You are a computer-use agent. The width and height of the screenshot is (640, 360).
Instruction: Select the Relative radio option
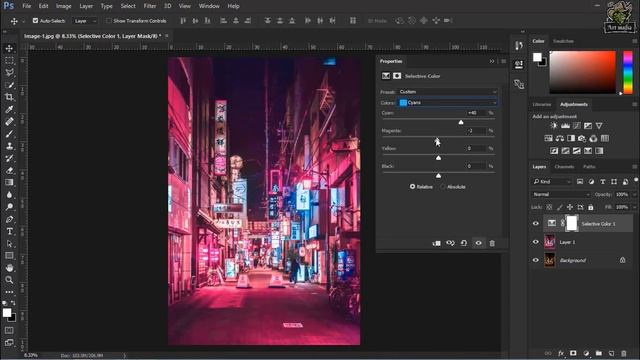412,187
